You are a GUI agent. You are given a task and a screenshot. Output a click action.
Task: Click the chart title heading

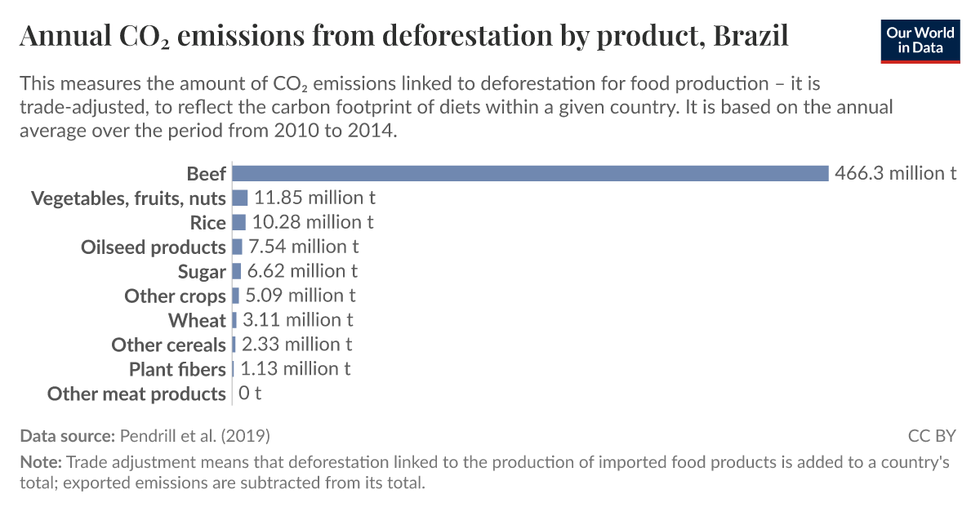point(403,38)
